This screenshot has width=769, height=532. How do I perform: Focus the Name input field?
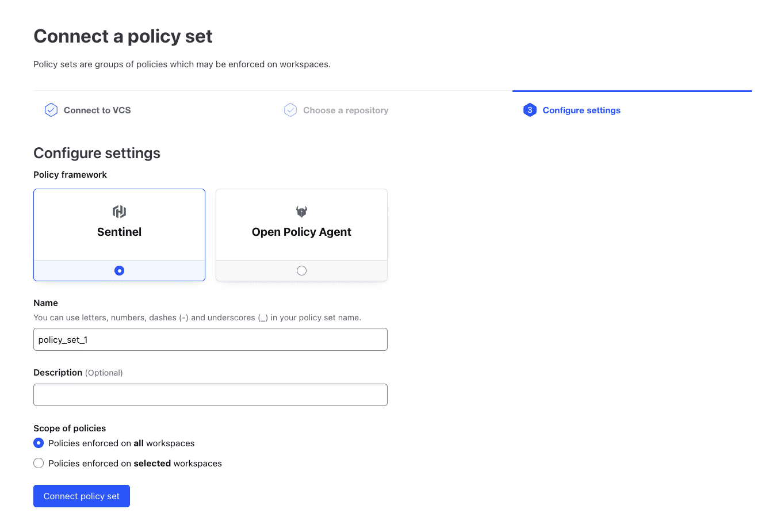coord(211,339)
